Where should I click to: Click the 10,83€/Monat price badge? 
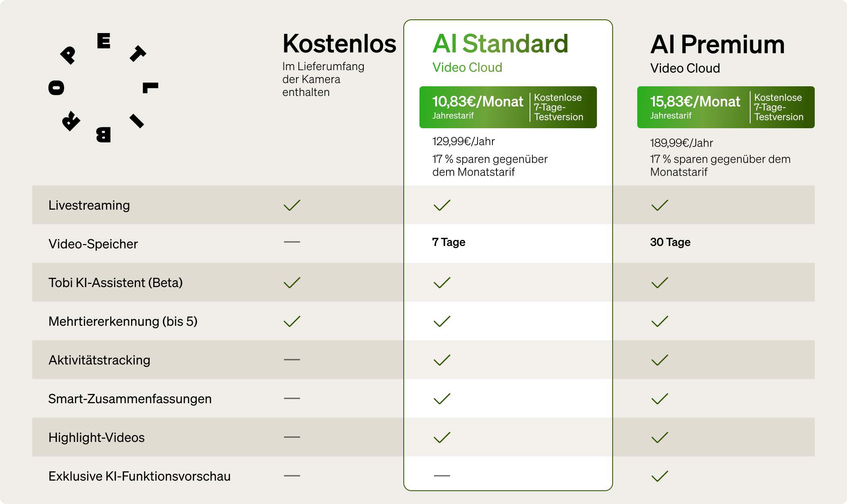pos(508,107)
